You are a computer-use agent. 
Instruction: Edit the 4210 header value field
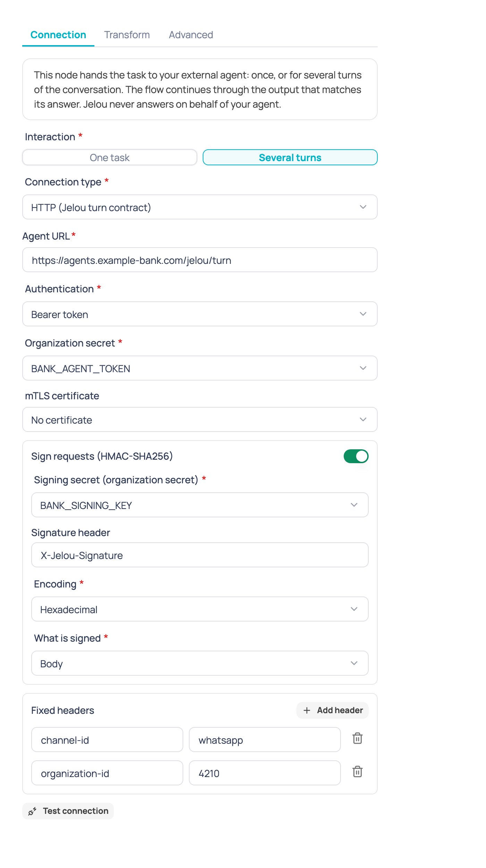(265, 773)
